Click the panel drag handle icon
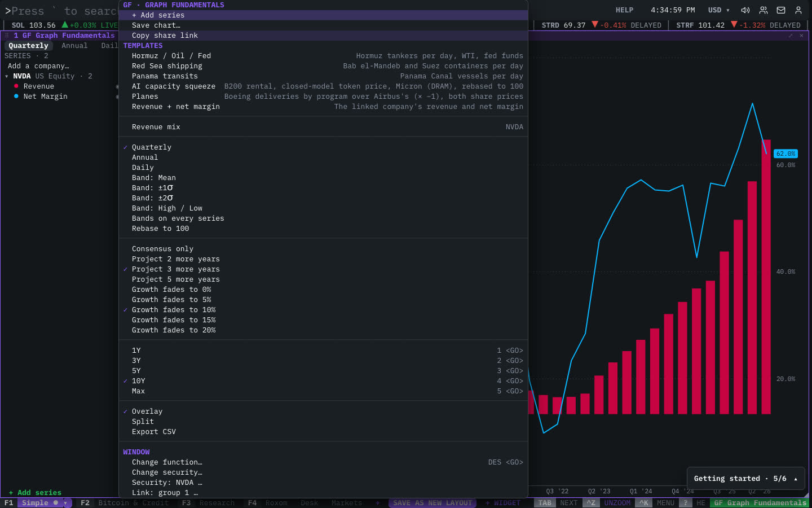Image resolution: width=812 pixels, height=508 pixels. [x=7, y=36]
